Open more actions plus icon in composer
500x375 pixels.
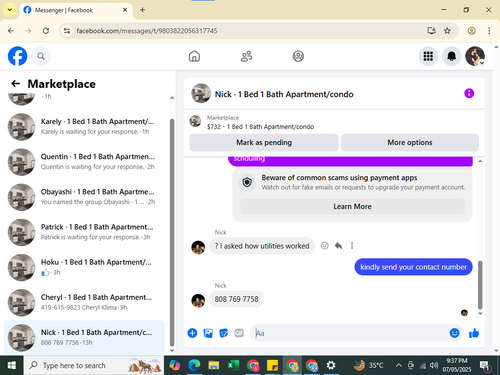192,333
